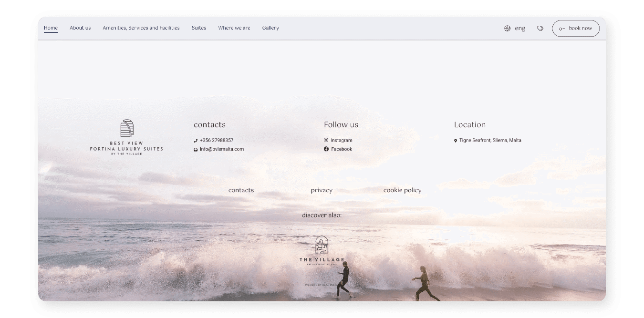Screen dimensions: 644x318
Task: Click the envelope icon beside the email
Action: tap(196, 149)
